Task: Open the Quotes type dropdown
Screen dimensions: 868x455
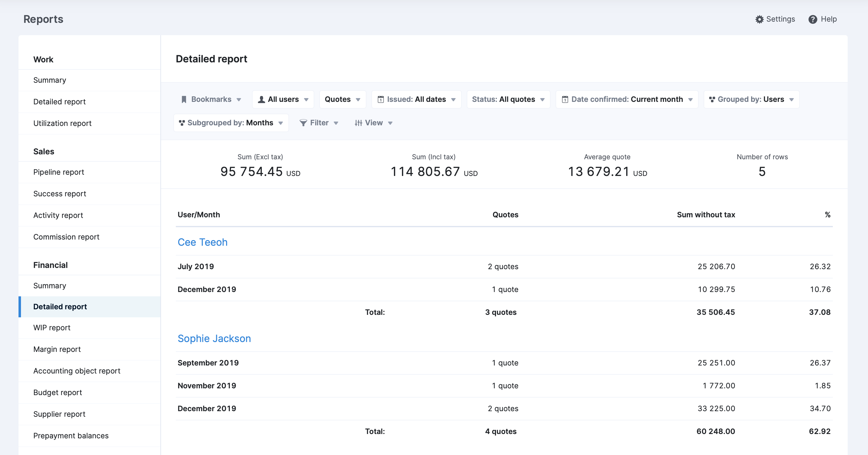Action: pyautogui.click(x=342, y=99)
